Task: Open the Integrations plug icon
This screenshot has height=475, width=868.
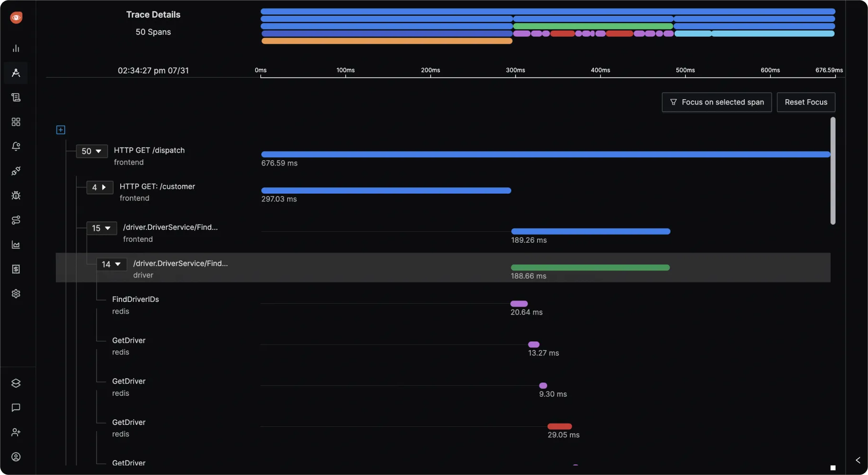Action: click(x=16, y=171)
